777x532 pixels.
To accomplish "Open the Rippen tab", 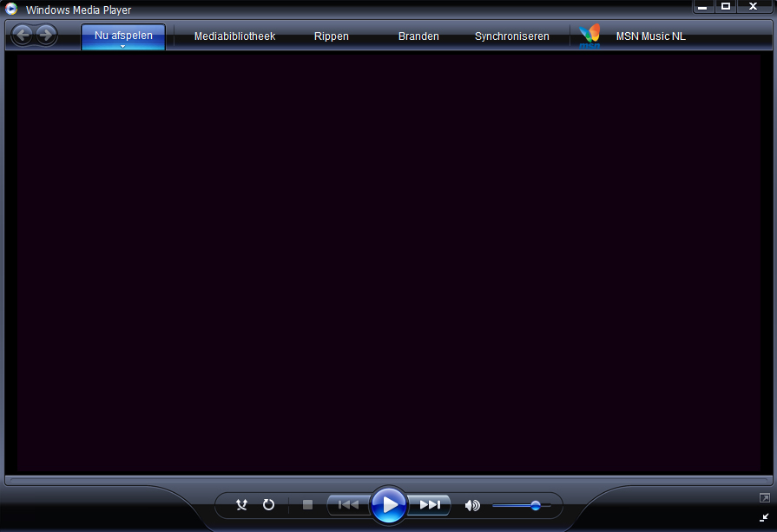I will 332,36.
